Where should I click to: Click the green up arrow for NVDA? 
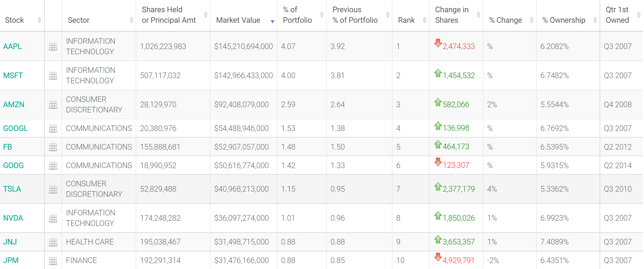click(x=438, y=215)
